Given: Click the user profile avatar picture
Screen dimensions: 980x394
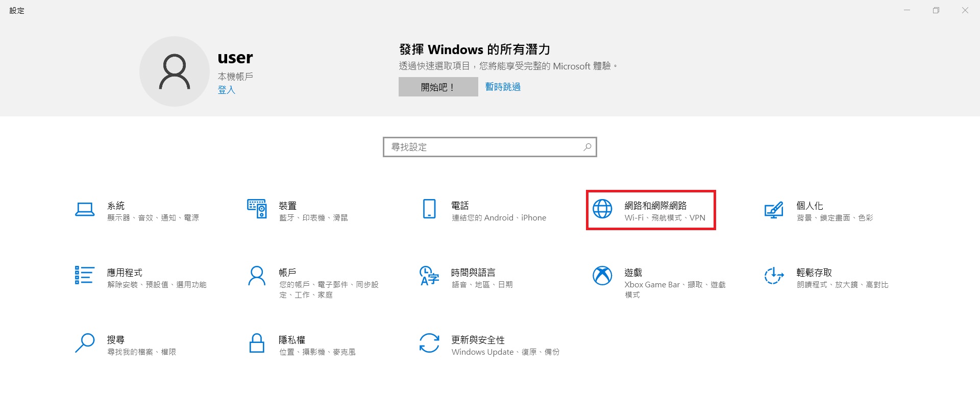Looking at the screenshot, I should 175,71.
